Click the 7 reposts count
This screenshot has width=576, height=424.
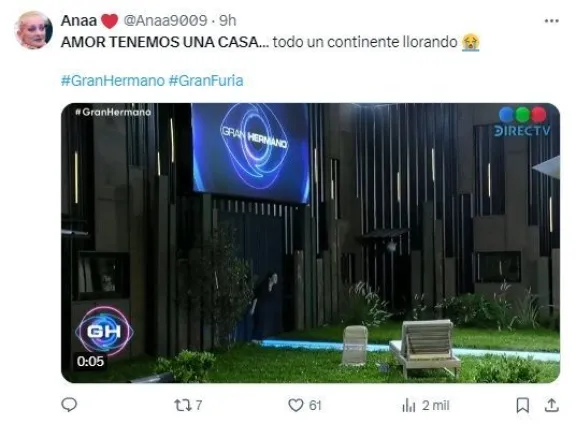pos(199,406)
